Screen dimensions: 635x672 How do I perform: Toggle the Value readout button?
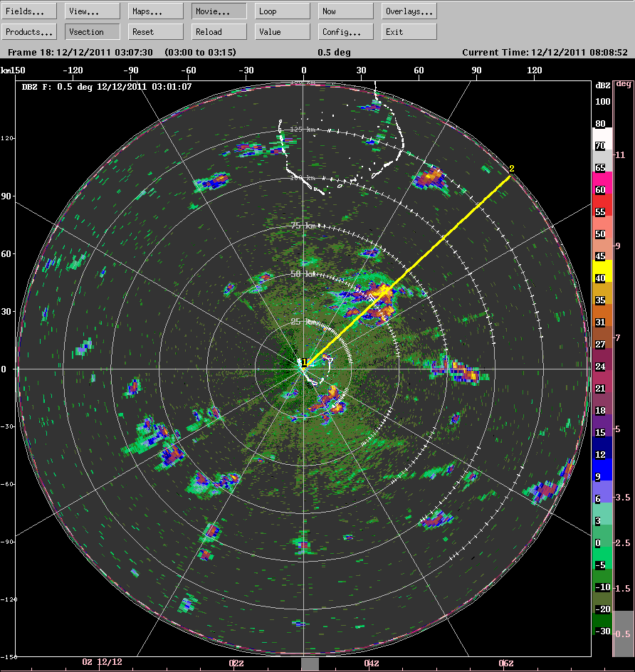pyautogui.click(x=283, y=32)
